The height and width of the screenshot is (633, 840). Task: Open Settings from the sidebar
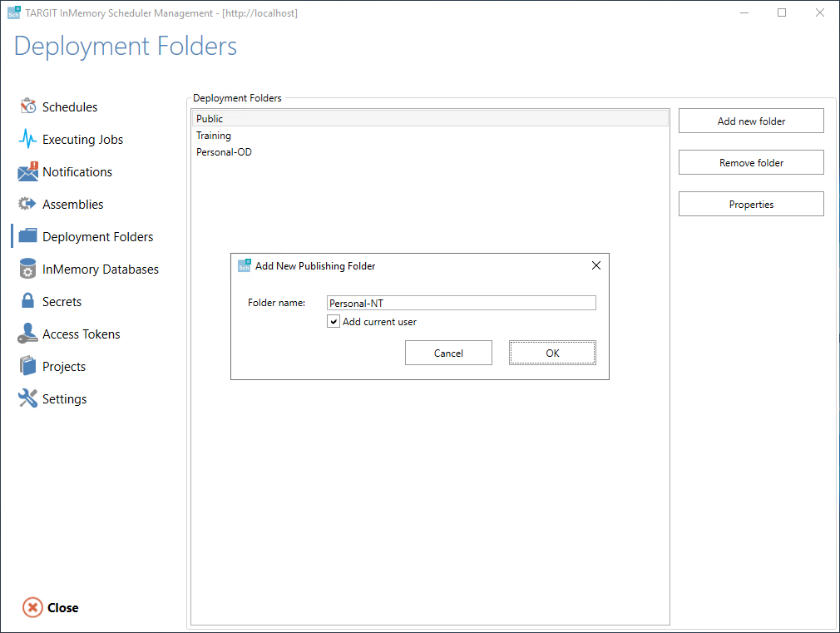tap(64, 399)
